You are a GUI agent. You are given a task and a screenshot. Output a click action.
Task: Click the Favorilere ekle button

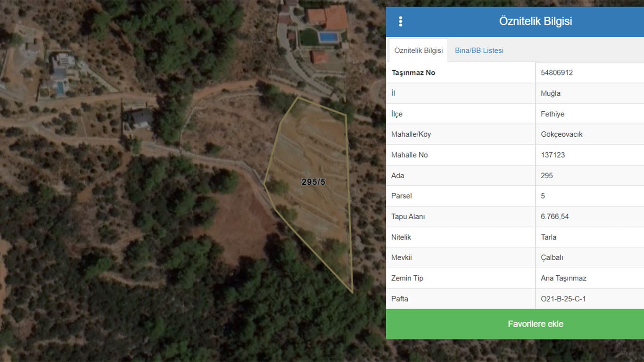(535, 324)
